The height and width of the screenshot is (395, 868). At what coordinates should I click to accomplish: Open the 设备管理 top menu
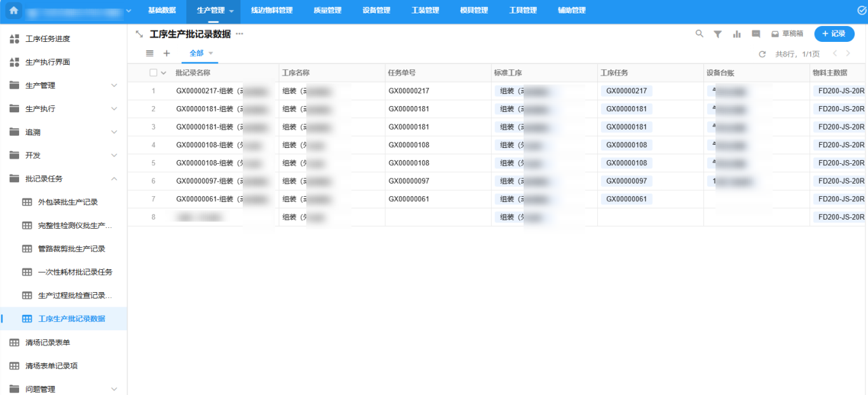click(376, 10)
